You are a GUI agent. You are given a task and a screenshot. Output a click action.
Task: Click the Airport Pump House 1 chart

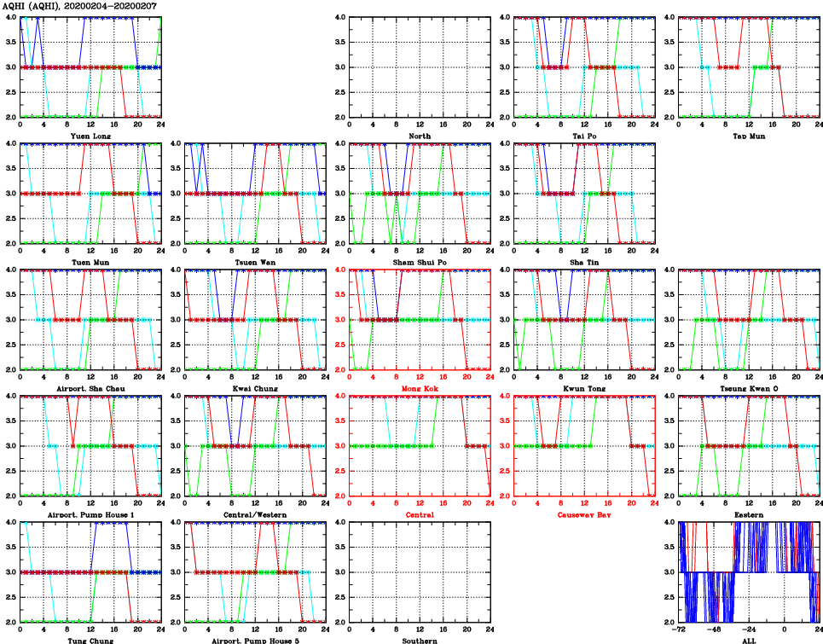coord(90,446)
